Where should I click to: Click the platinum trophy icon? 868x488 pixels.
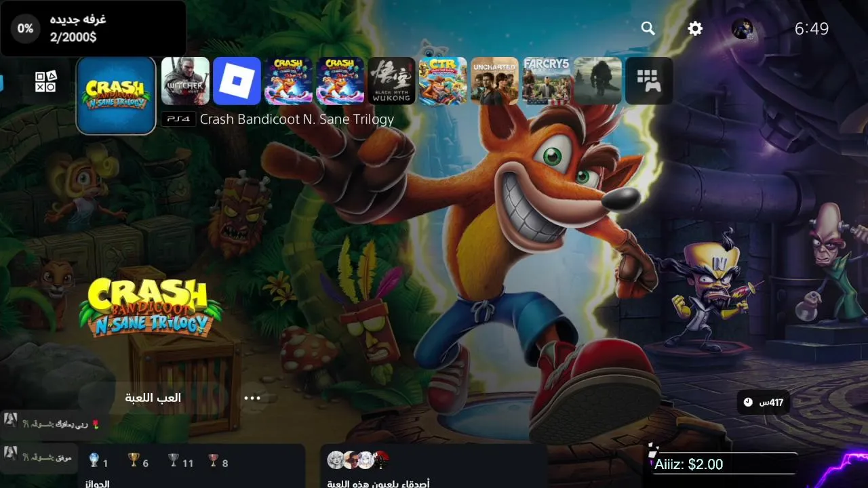94,461
